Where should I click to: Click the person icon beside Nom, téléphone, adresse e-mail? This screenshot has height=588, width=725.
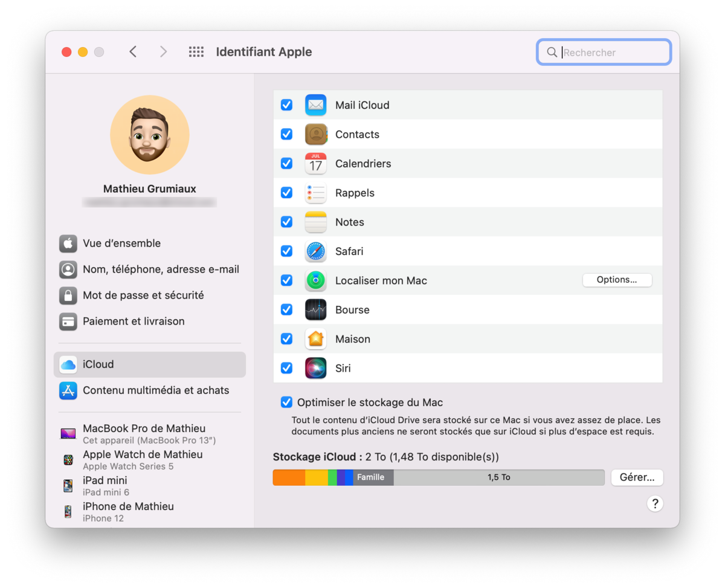tap(68, 270)
